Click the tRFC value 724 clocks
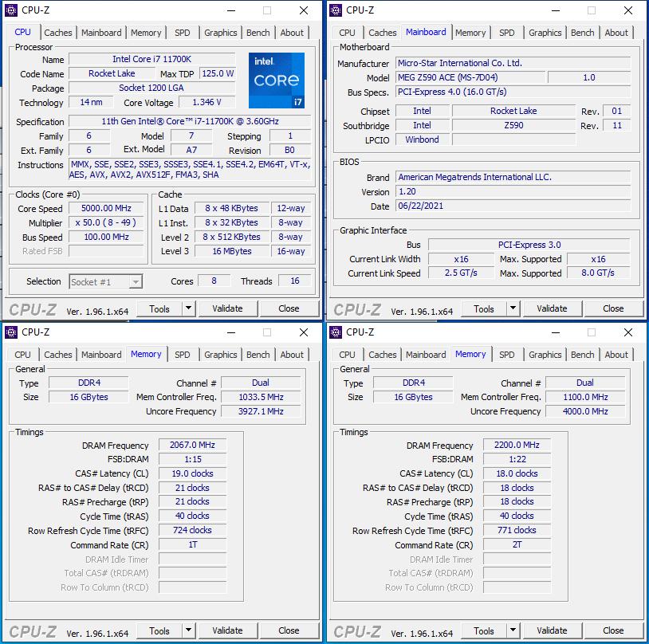Viewport: 649px width, 644px height. (192, 530)
